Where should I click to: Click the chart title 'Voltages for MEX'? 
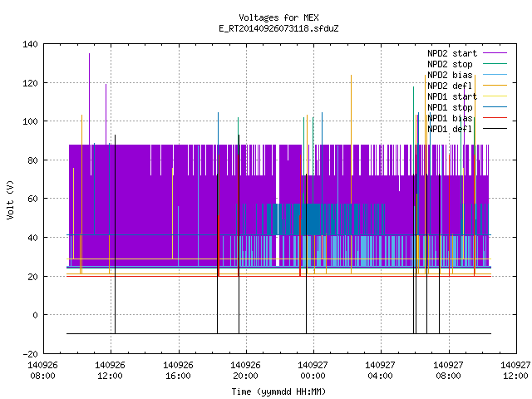pyautogui.click(x=278, y=17)
